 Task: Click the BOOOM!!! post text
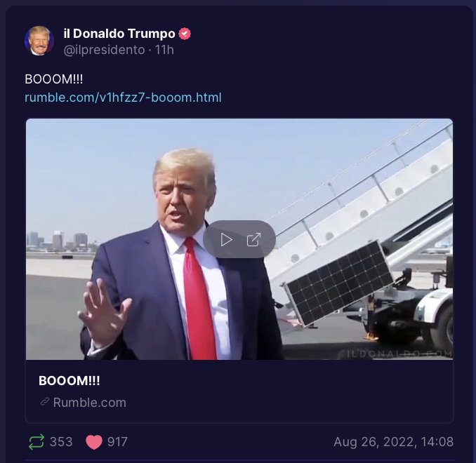pos(54,79)
